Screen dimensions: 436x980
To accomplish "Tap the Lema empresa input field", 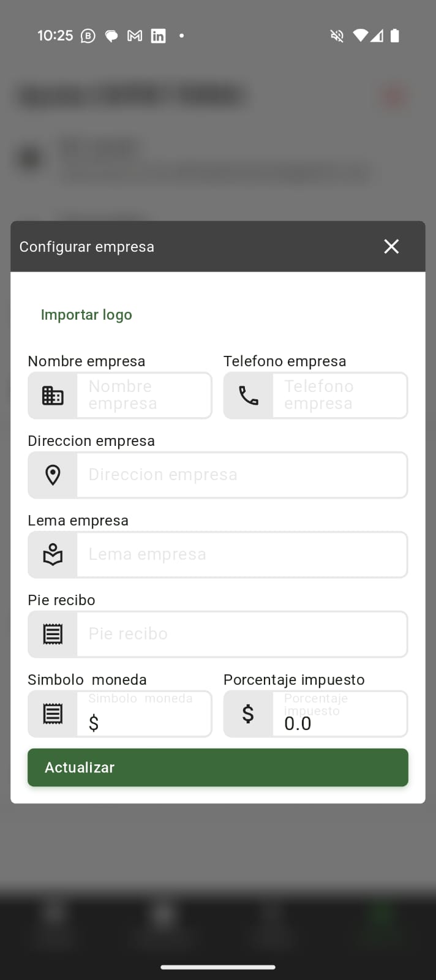I will [242, 555].
